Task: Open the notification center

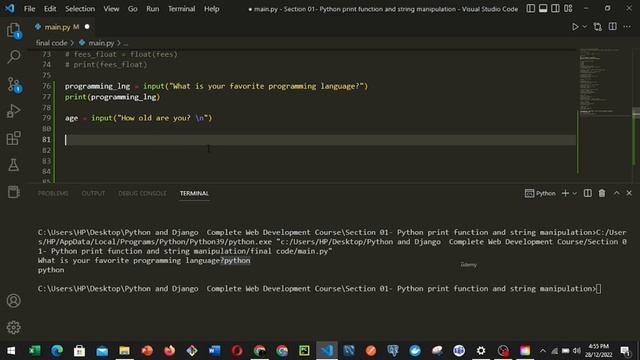Action: [x=625, y=351]
